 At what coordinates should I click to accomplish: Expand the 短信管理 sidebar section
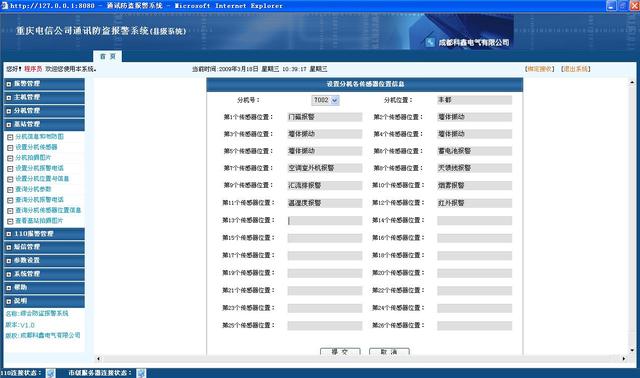tap(44, 247)
